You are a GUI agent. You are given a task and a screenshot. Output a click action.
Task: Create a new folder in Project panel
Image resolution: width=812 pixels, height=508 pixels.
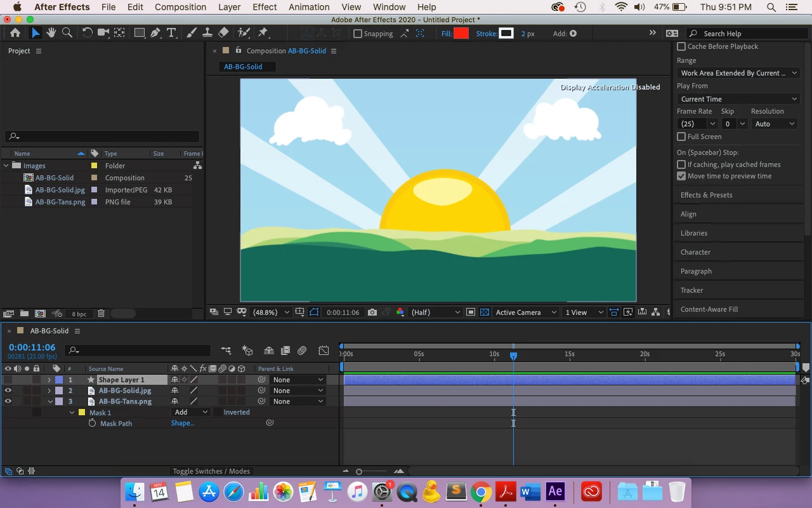(x=24, y=314)
